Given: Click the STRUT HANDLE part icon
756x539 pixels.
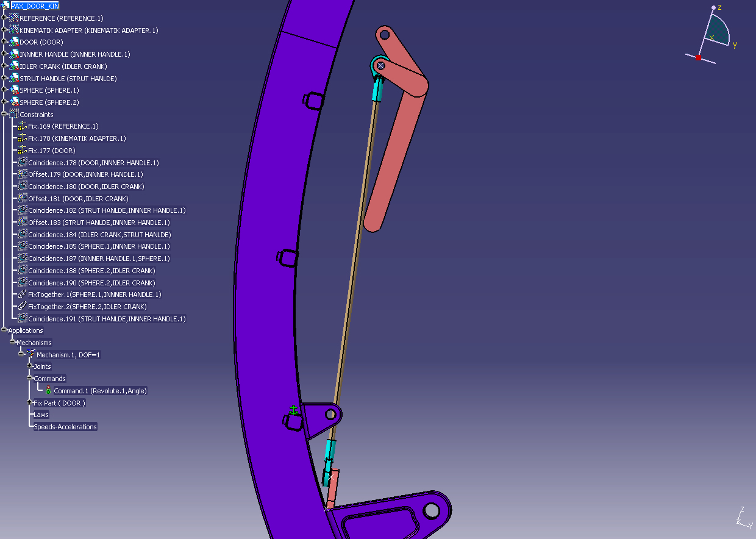Looking at the screenshot, I should (13, 78).
